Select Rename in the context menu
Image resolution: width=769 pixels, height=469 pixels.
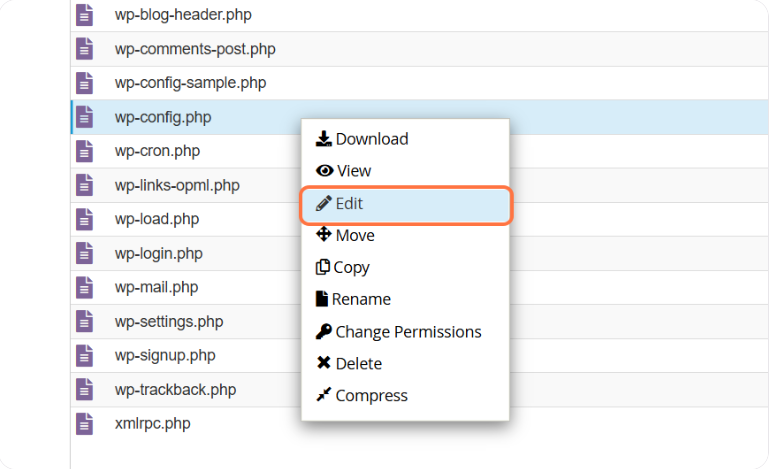coord(361,299)
